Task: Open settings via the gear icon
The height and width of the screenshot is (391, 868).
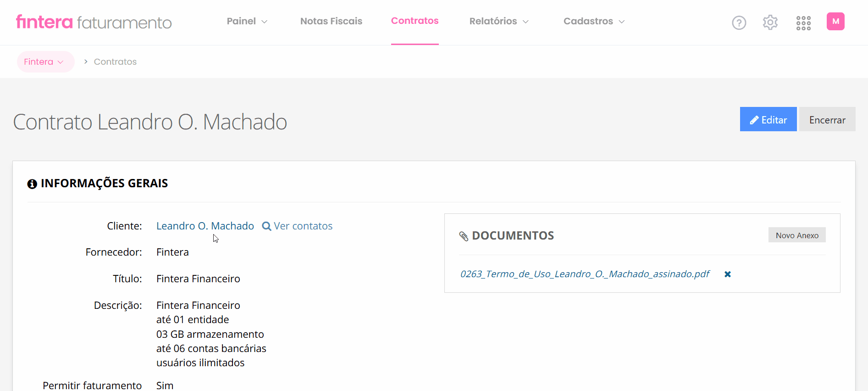Action: [770, 22]
